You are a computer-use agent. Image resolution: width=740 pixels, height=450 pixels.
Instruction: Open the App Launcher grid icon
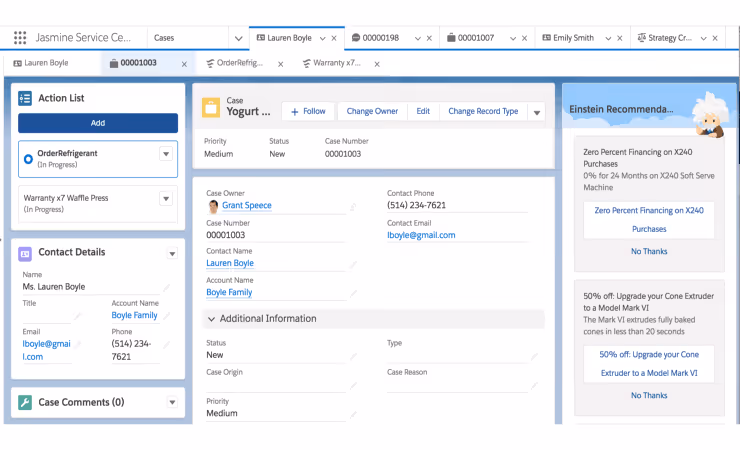pyautogui.click(x=20, y=38)
